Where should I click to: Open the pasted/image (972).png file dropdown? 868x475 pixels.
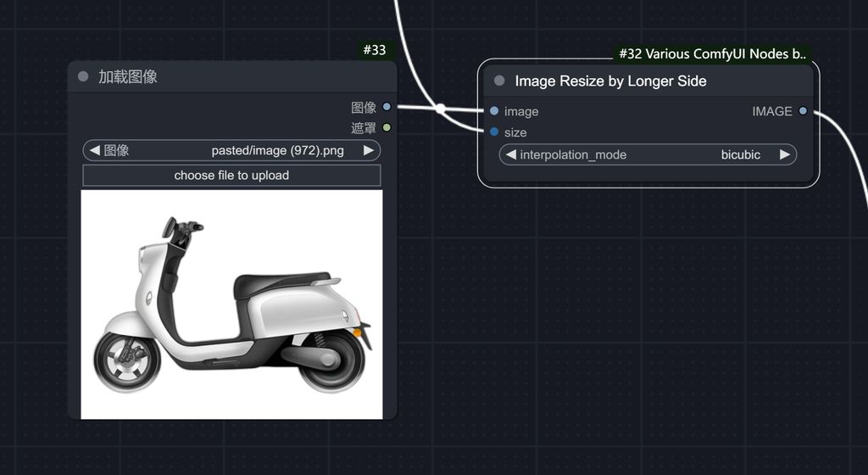[273, 151]
